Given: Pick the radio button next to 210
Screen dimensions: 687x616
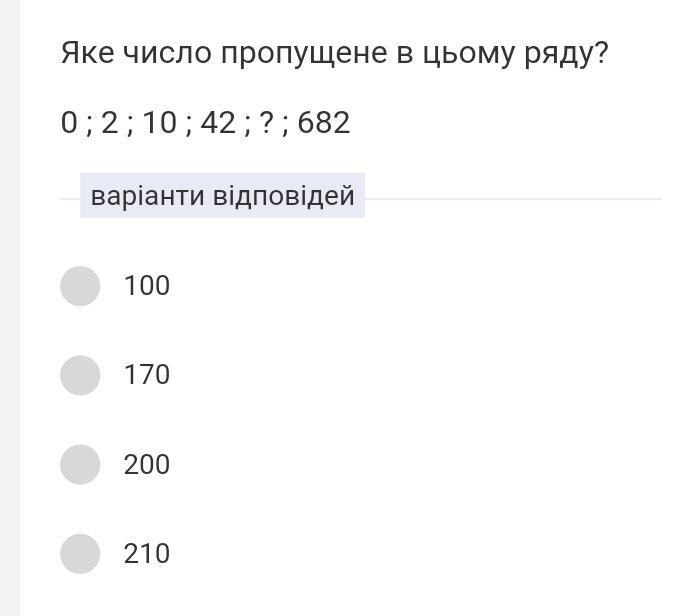Looking at the screenshot, I should [x=80, y=554].
